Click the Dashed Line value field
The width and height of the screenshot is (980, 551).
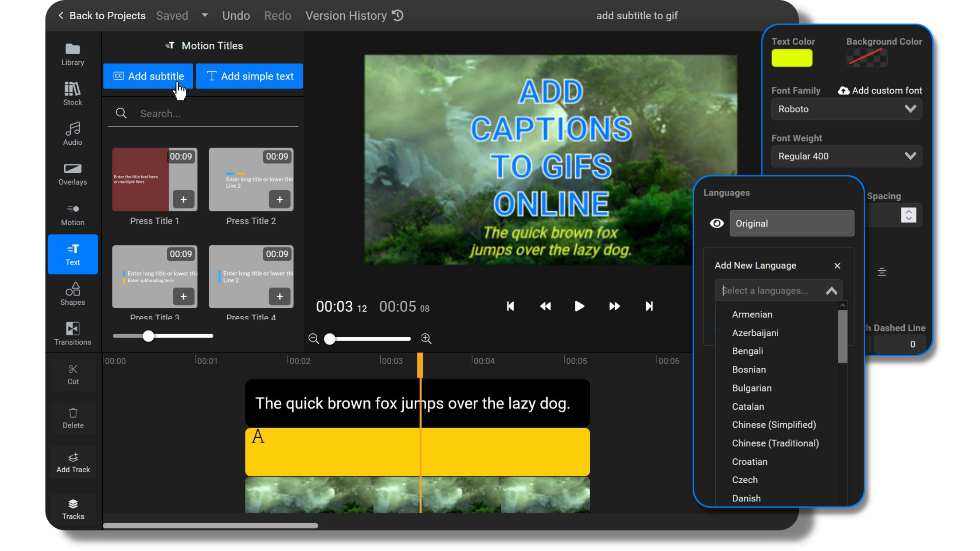coord(899,345)
